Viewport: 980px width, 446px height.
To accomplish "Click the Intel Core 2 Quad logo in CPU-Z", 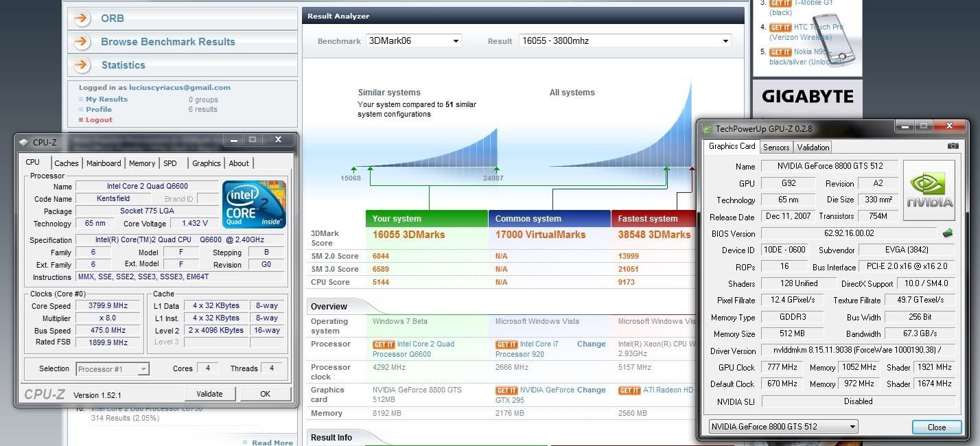I will click(x=254, y=204).
